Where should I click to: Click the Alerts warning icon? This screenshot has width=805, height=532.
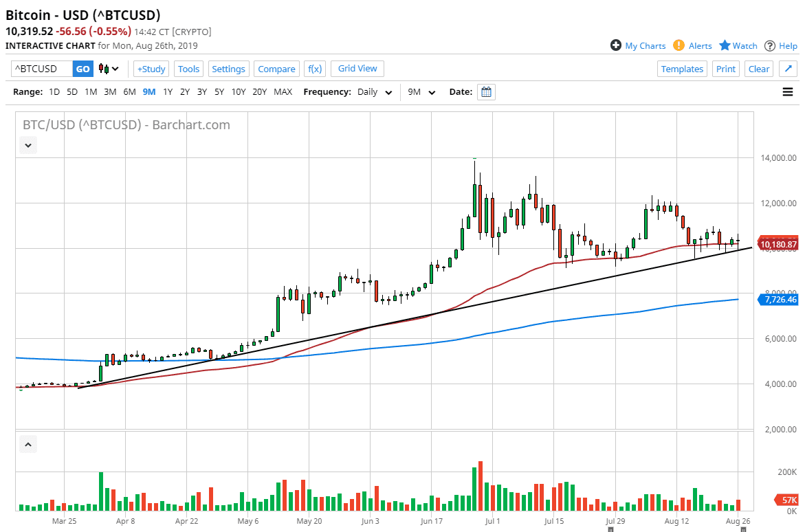pyautogui.click(x=680, y=45)
